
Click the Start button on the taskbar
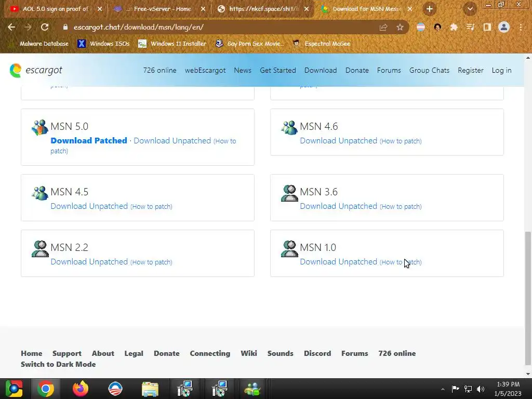tap(14, 389)
